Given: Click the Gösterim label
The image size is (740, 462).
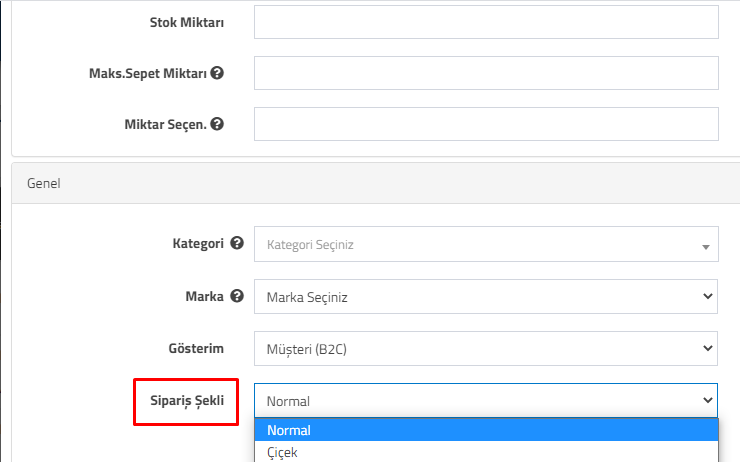Looking at the screenshot, I should tap(196, 348).
